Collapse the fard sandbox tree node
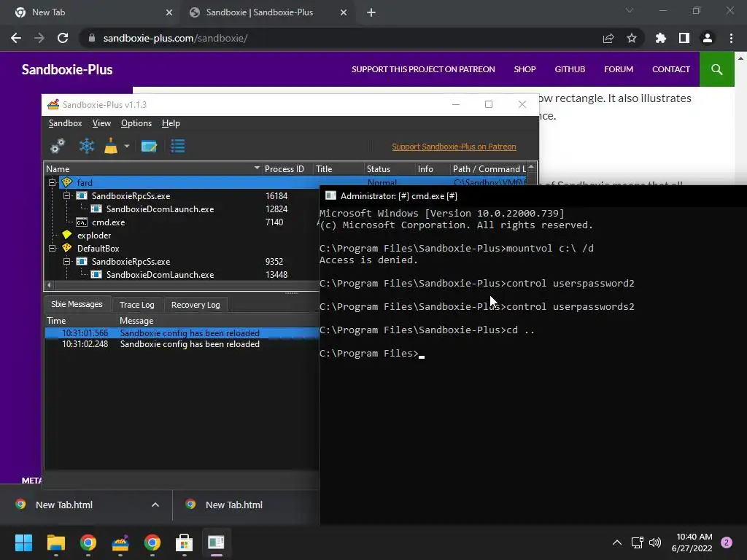The width and height of the screenshot is (747, 560). [x=53, y=182]
